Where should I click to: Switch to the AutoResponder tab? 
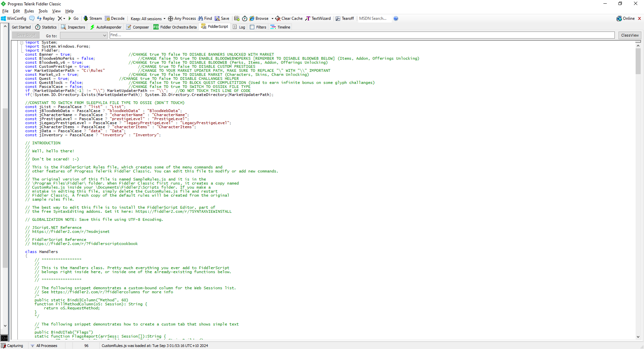106,27
